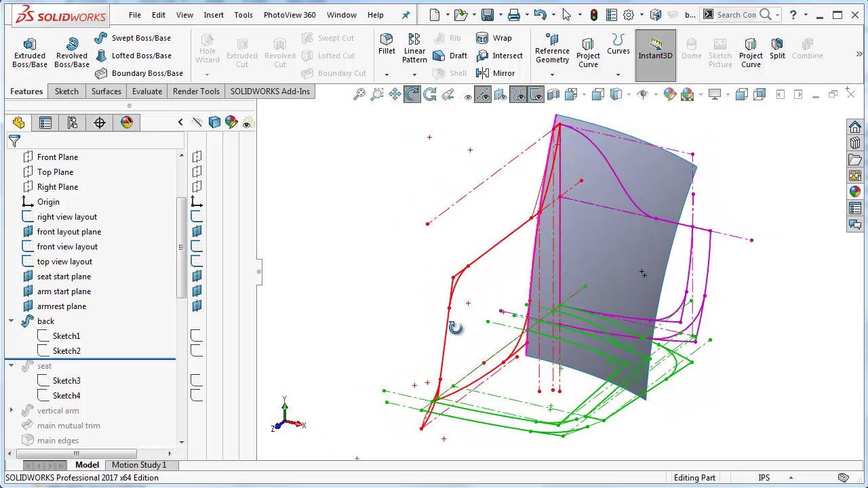Click the Print icon in title toolbar

click(x=514, y=15)
